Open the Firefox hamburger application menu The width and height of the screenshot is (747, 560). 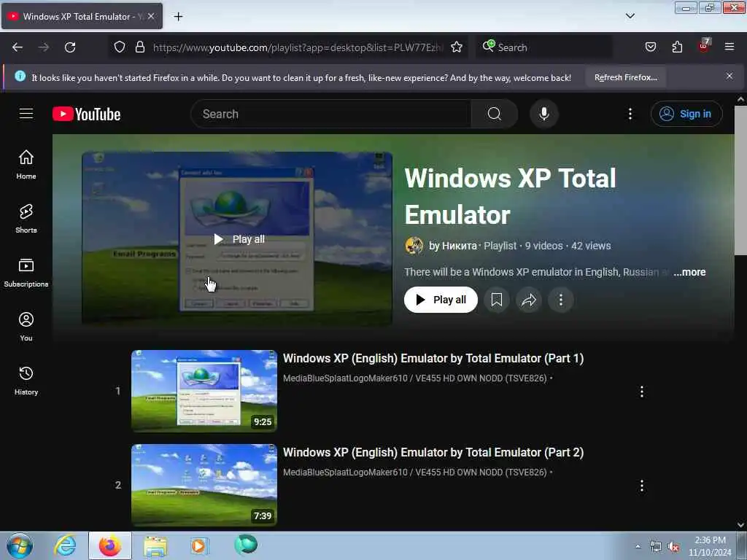[729, 47]
